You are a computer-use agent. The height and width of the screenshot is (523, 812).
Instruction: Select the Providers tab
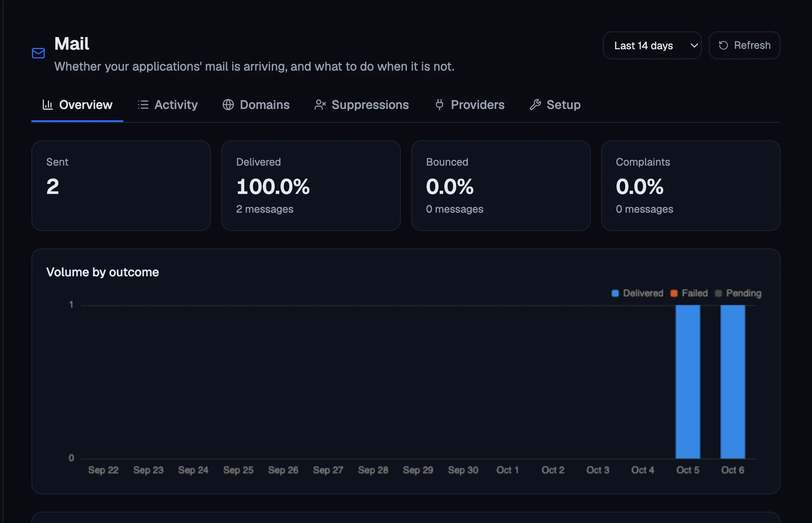470,105
